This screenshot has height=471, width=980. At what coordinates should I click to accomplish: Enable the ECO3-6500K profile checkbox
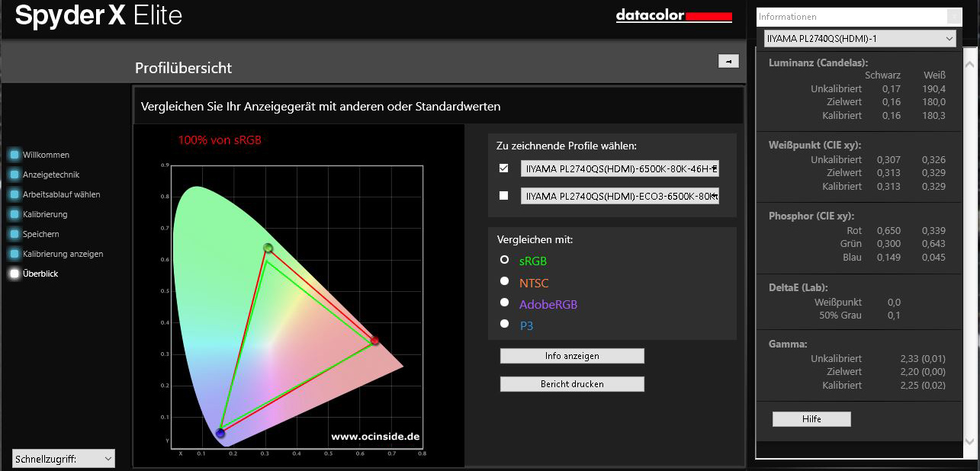(x=503, y=196)
